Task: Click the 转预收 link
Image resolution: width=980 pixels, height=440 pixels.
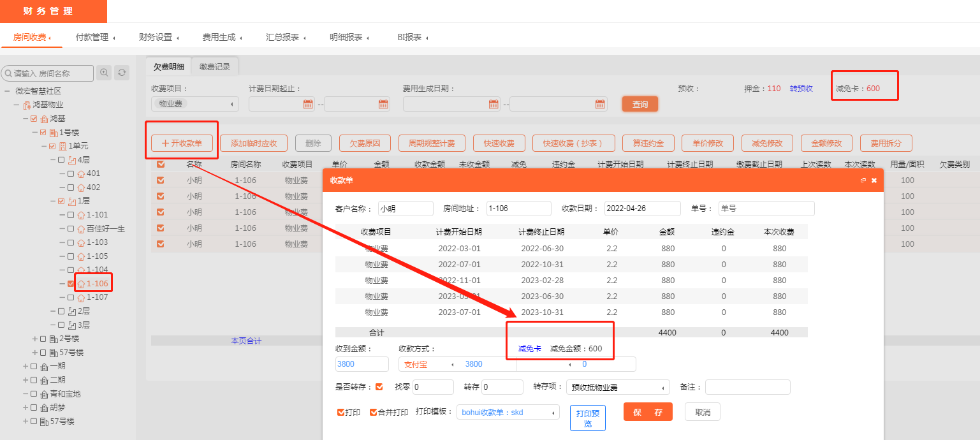Action: pyautogui.click(x=801, y=89)
